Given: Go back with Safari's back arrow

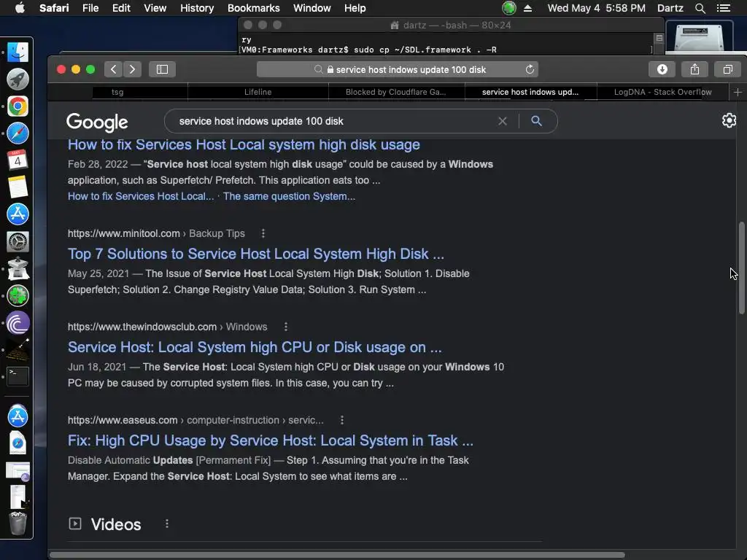Looking at the screenshot, I should (x=113, y=69).
